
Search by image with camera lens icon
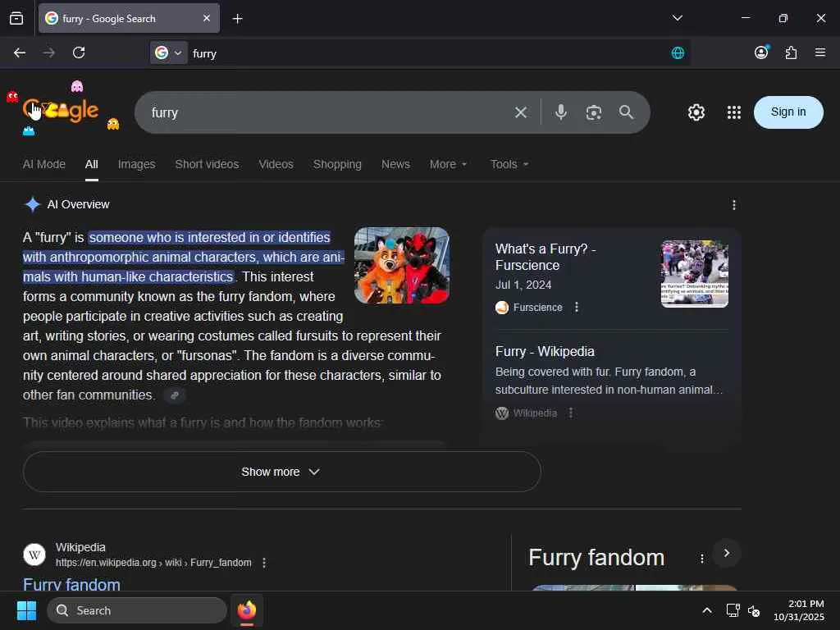(594, 112)
